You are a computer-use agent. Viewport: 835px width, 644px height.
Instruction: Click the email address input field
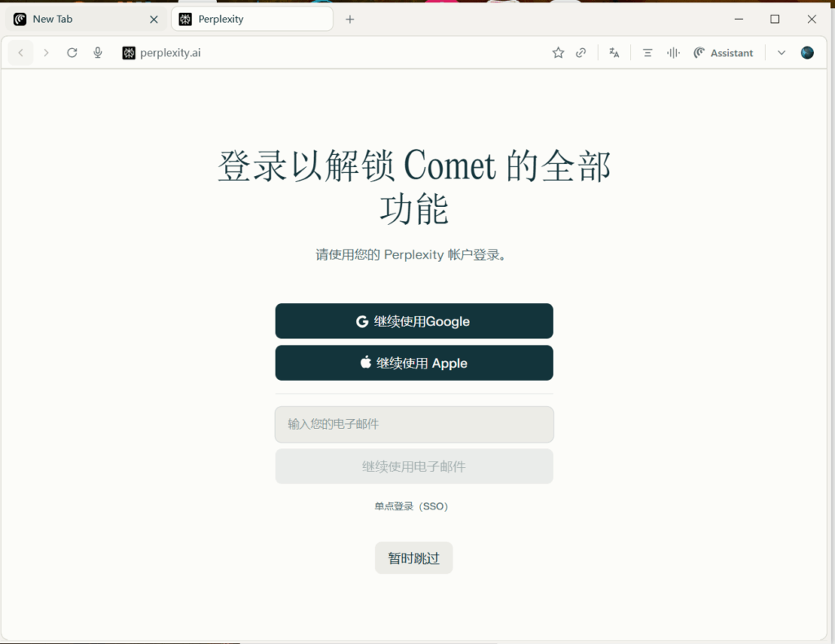click(x=414, y=424)
